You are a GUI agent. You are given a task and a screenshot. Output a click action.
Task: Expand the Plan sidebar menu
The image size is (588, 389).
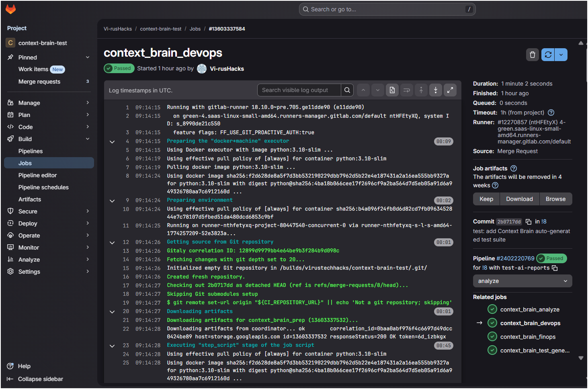coord(49,115)
